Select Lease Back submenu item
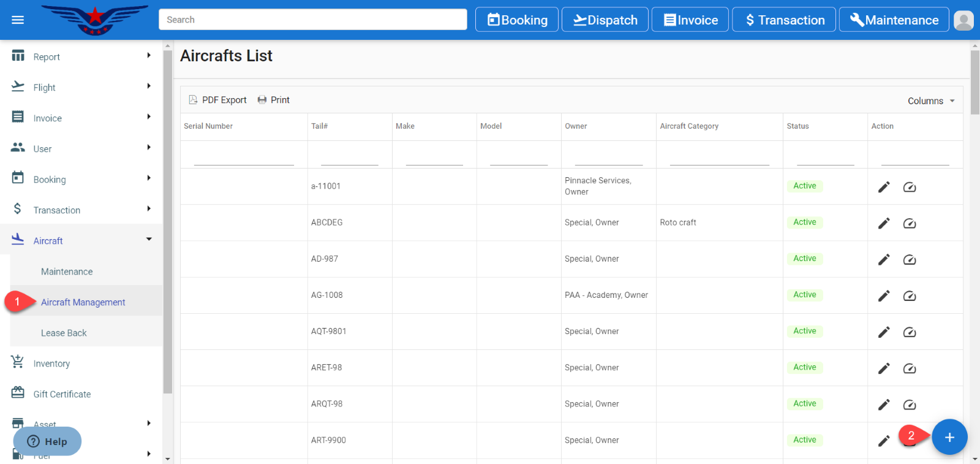 pyautogui.click(x=64, y=333)
